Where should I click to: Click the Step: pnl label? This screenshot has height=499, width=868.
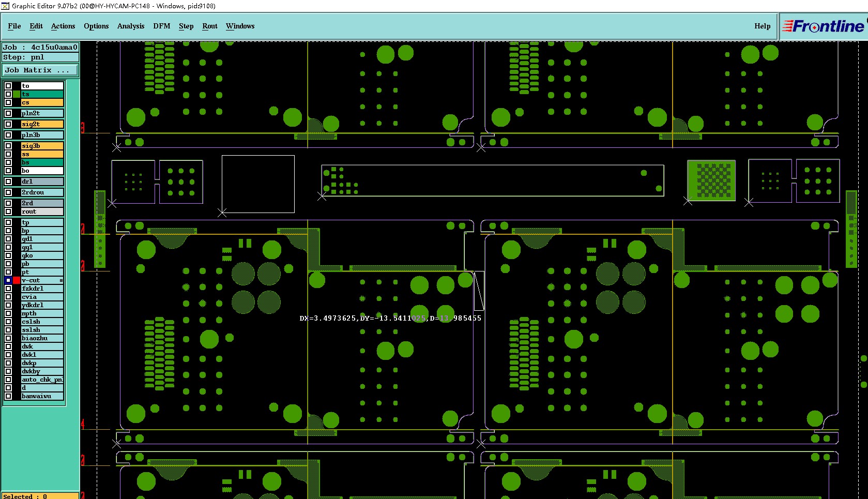pyautogui.click(x=40, y=57)
